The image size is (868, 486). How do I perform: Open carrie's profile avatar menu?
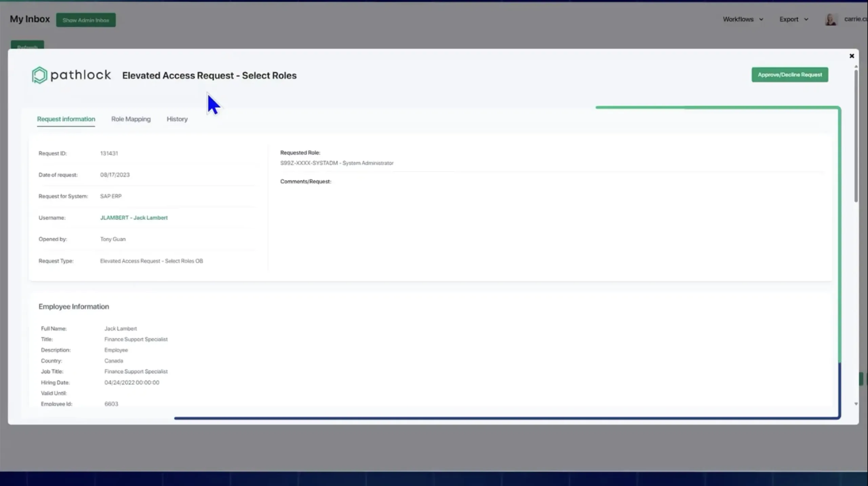(x=831, y=19)
